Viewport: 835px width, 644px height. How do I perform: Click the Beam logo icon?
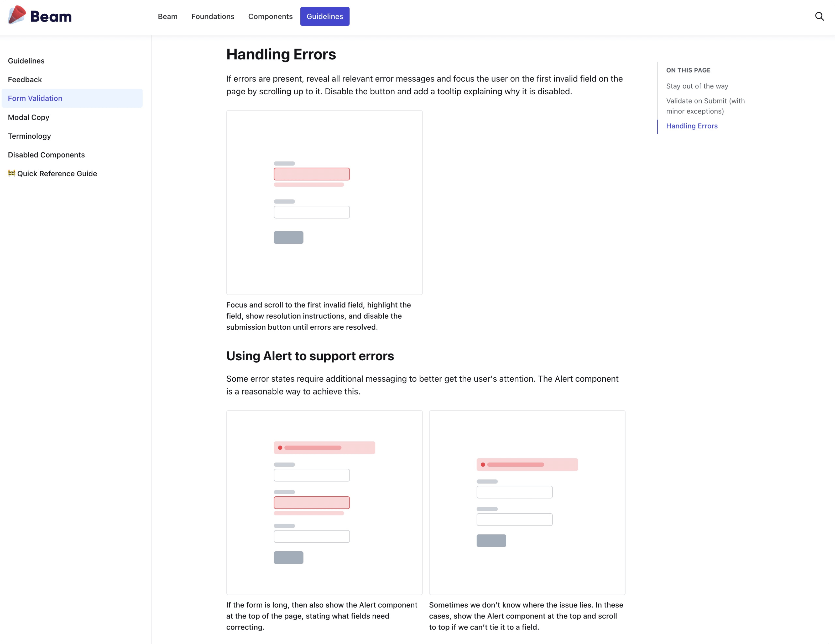[17, 15]
